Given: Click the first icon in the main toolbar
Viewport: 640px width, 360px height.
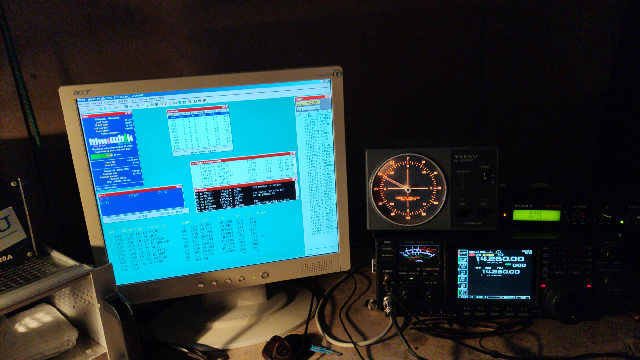Looking at the screenshot, I should [84, 110].
